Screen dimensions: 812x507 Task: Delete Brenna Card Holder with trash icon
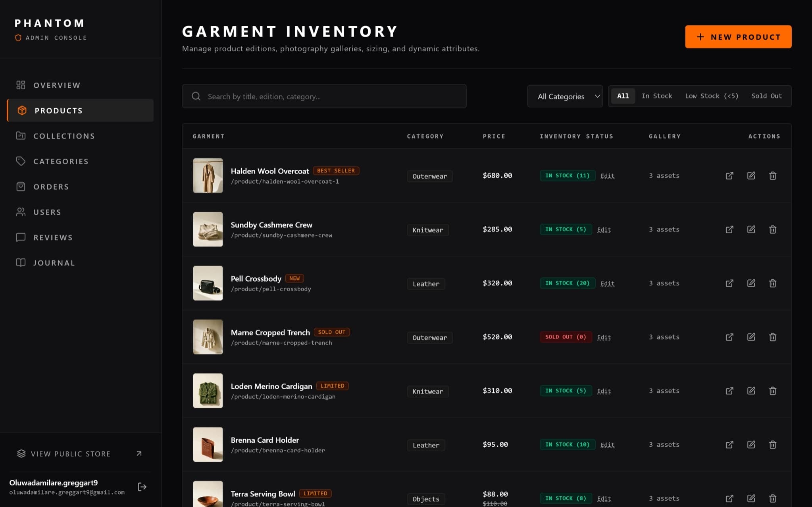pyautogui.click(x=773, y=444)
